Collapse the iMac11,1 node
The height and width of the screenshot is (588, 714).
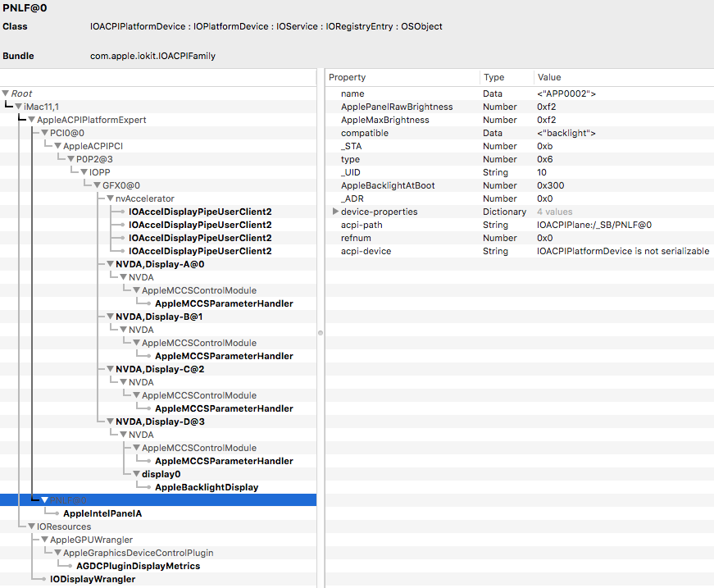tap(19, 107)
